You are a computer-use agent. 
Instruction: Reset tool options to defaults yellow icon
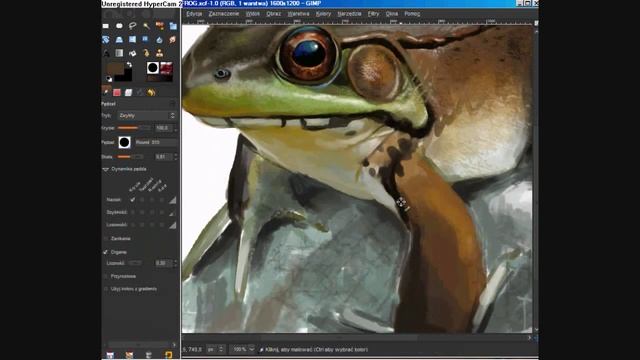click(x=169, y=355)
